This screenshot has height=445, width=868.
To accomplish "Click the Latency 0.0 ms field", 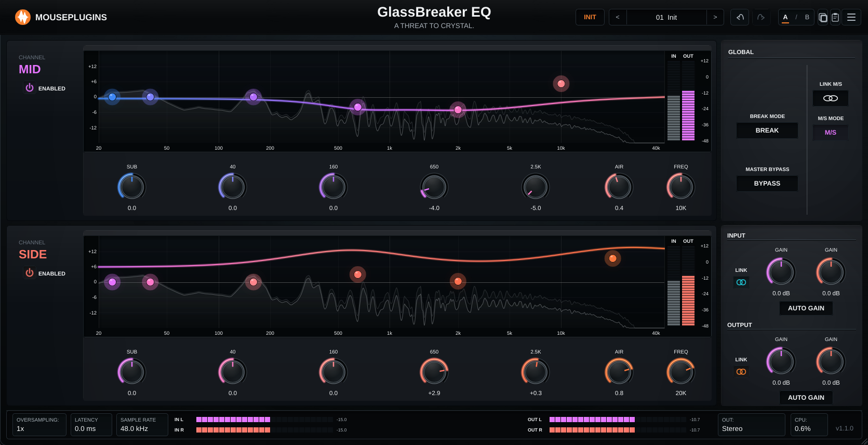I will pos(91,424).
